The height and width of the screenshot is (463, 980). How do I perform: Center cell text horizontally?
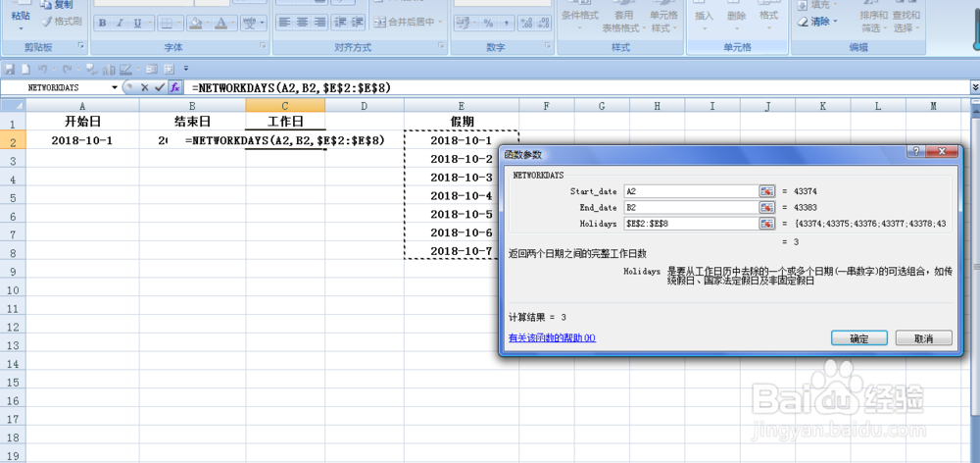[x=303, y=22]
